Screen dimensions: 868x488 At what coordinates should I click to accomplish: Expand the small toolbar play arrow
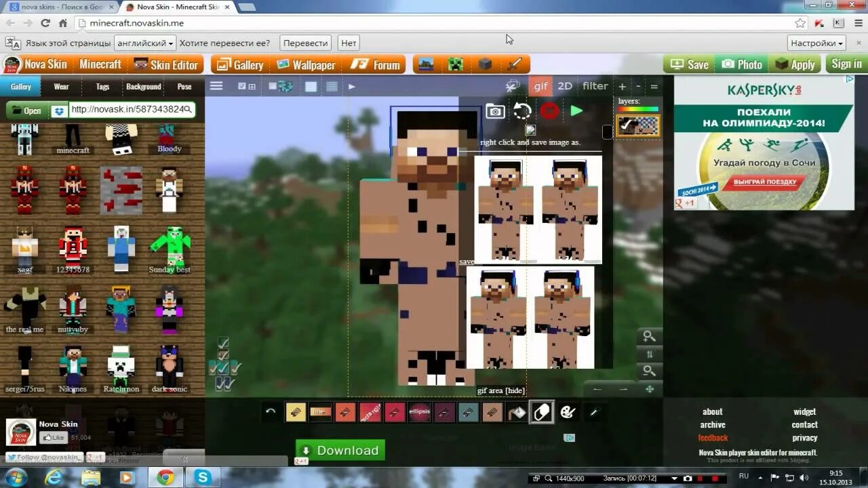click(351, 86)
